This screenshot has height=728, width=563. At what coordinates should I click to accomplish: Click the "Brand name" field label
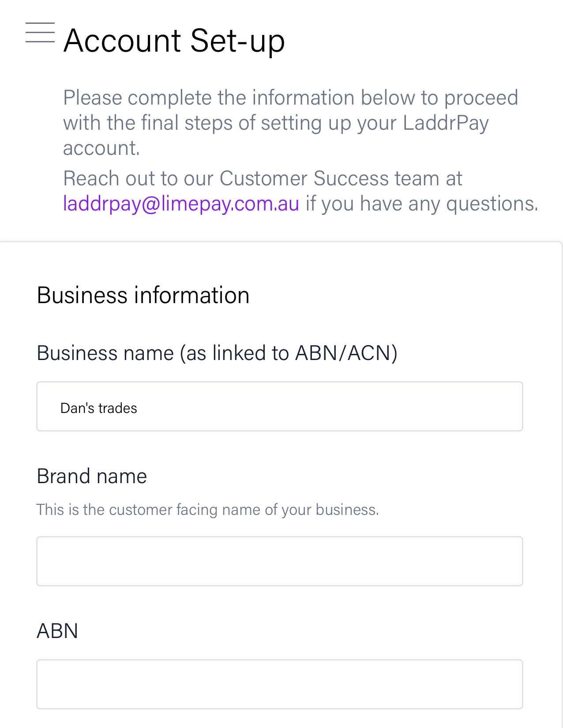pos(92,476)
